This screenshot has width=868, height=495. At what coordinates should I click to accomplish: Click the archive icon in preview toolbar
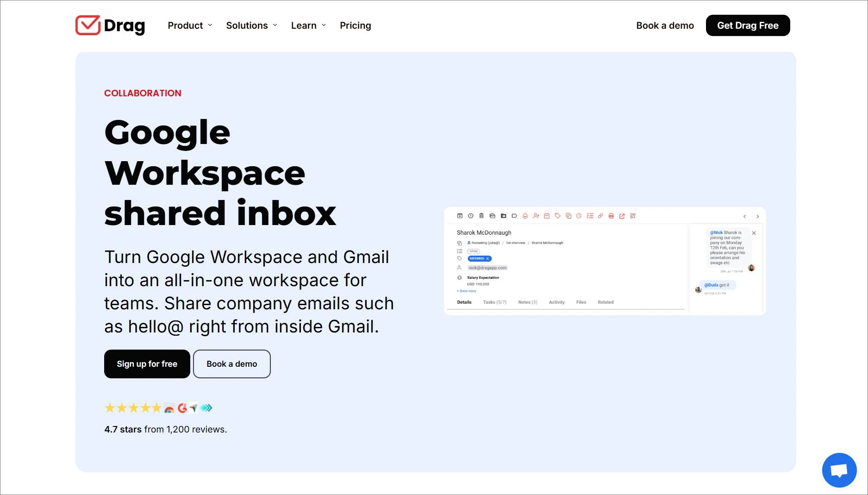(x=460, y=216)
